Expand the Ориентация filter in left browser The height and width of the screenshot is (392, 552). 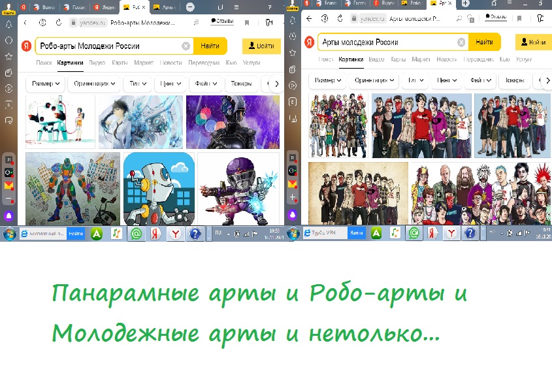[94, 84]
